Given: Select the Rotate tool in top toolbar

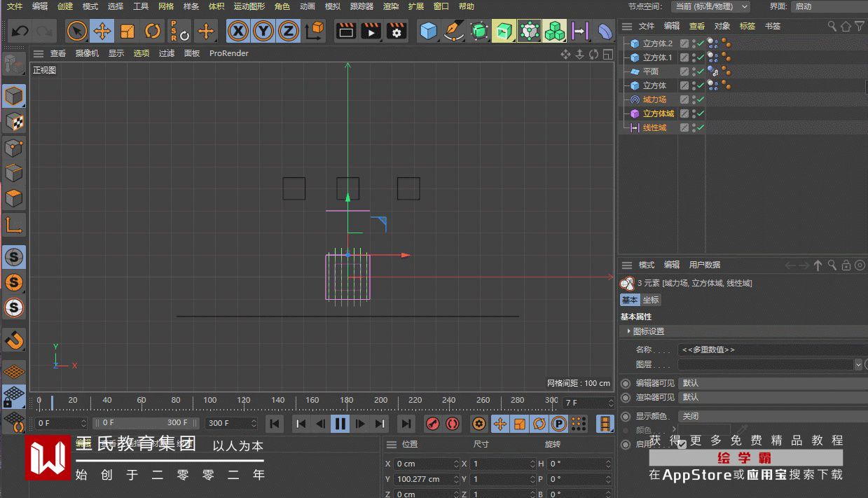Looking at the screenshot, I should click(x=152, y=32).
